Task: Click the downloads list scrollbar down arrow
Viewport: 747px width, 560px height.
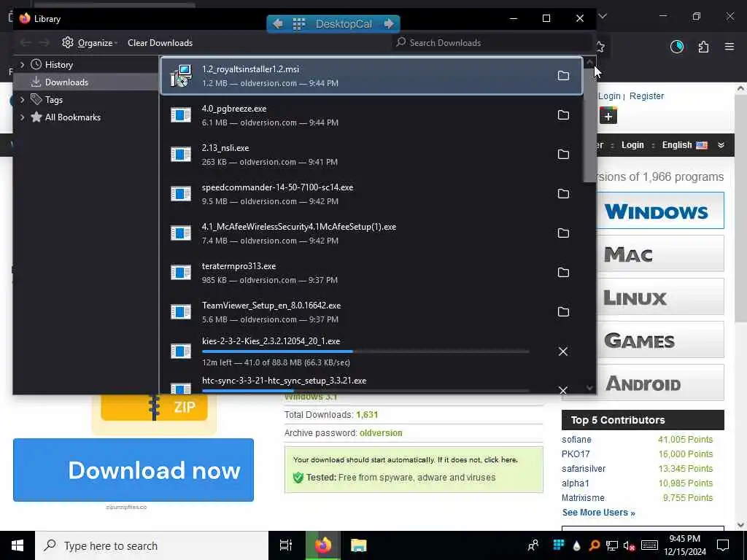Action: coord(589,388)
